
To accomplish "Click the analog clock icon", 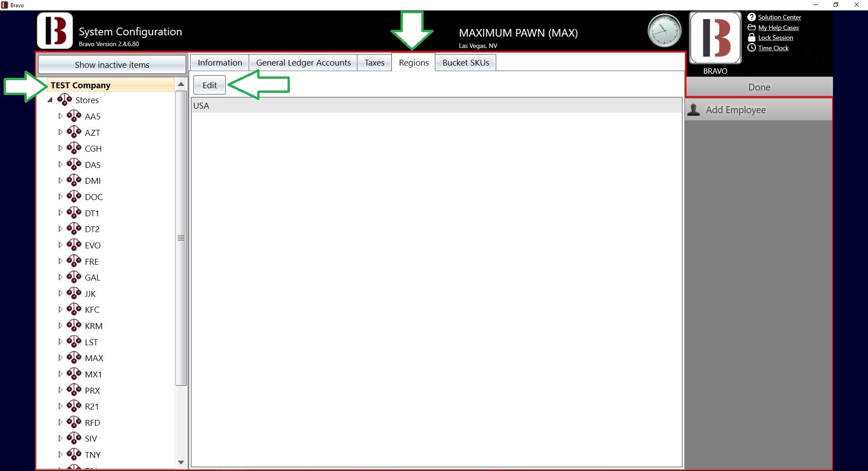I will (x=664, y=31).
